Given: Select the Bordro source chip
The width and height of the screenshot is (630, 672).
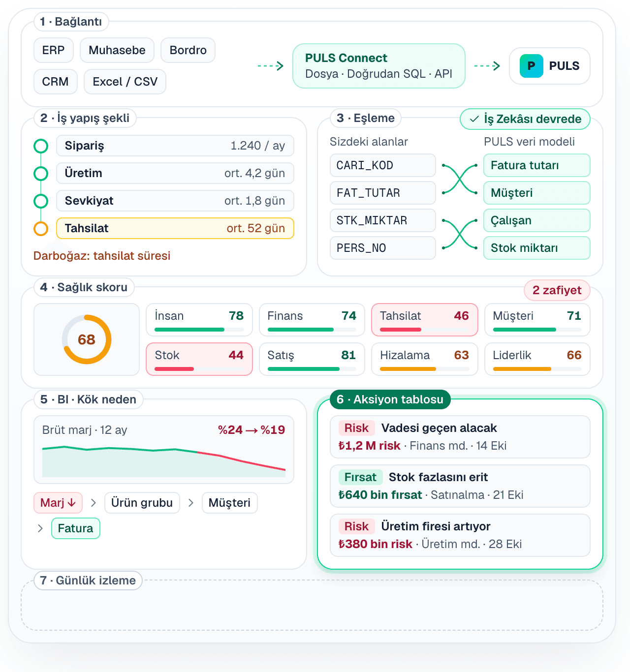Looking at the screenshot, I should 188,50.
